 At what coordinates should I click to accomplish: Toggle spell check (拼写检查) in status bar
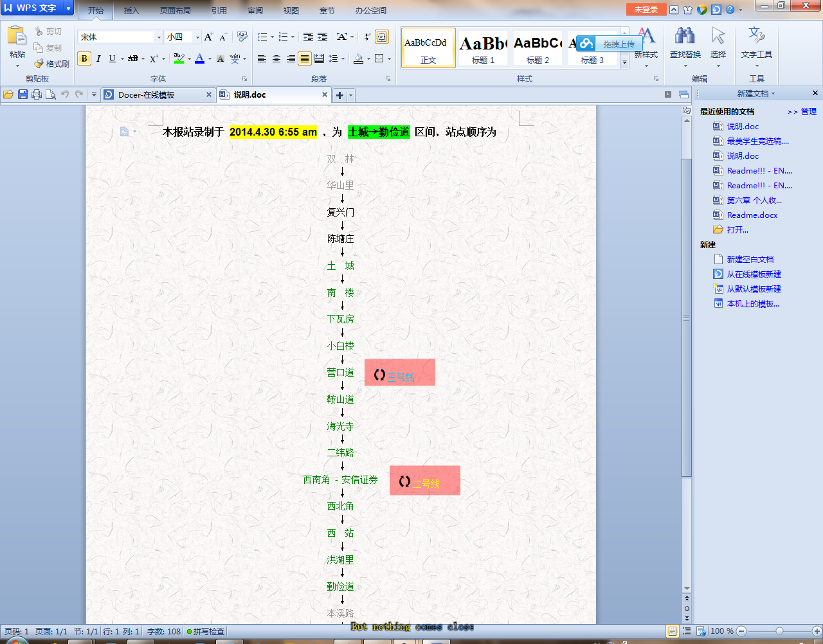click(206, 632)
